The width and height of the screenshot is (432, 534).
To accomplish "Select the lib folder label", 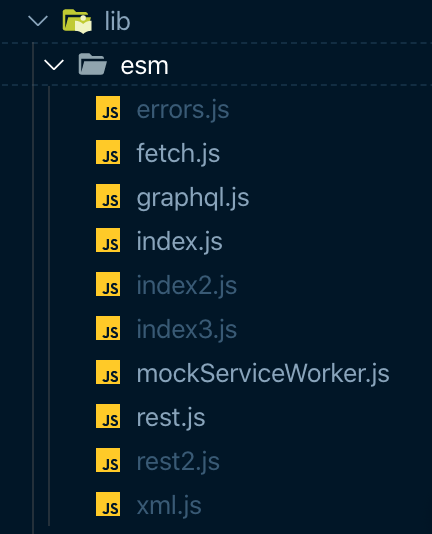I will click(x=117, y=21).
